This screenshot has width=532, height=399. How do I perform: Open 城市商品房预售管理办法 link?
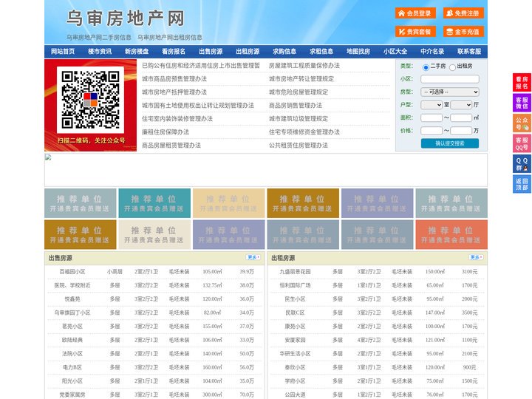point(174,79)
